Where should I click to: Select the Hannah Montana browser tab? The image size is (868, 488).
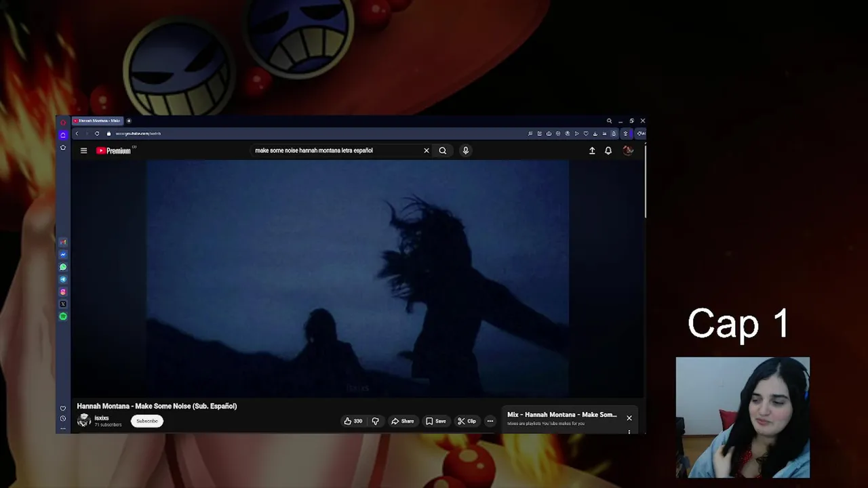tap(98, 121)
